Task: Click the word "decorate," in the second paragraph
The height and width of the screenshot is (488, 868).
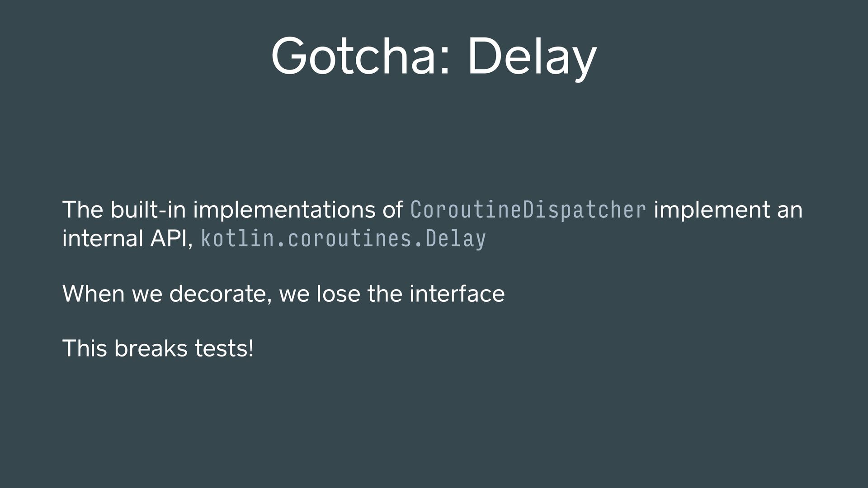Action: [220, 294]
